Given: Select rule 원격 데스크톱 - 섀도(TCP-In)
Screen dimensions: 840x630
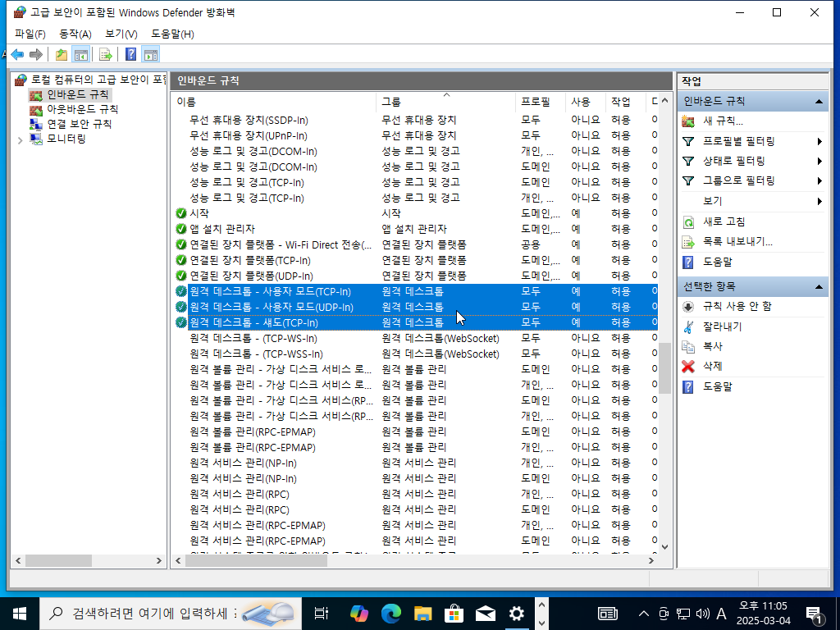Looking at the screenshot, I should (x=414, y=323).
